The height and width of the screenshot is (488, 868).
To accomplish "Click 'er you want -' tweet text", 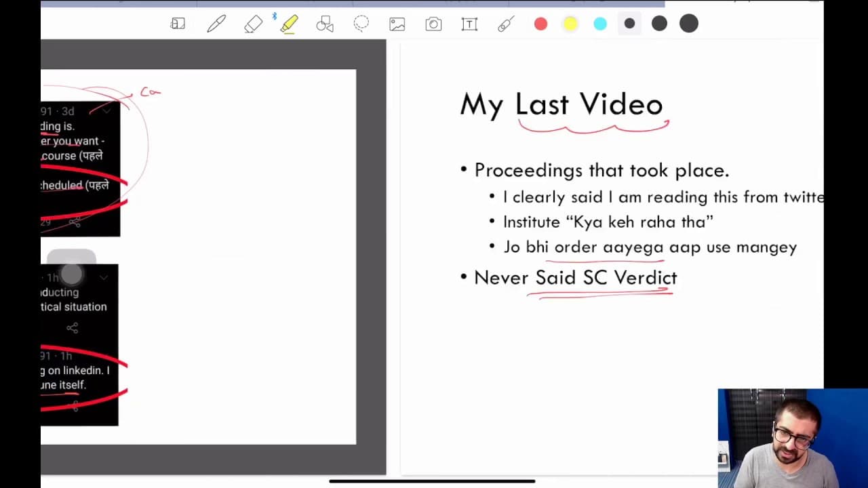I will tap(73, 141).
